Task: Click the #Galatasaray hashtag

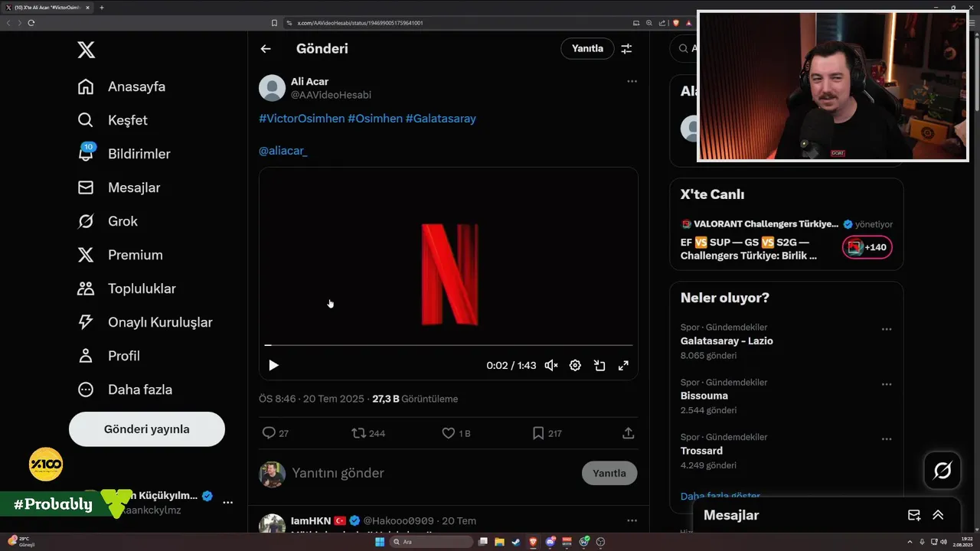Action: tap(441, 119)
